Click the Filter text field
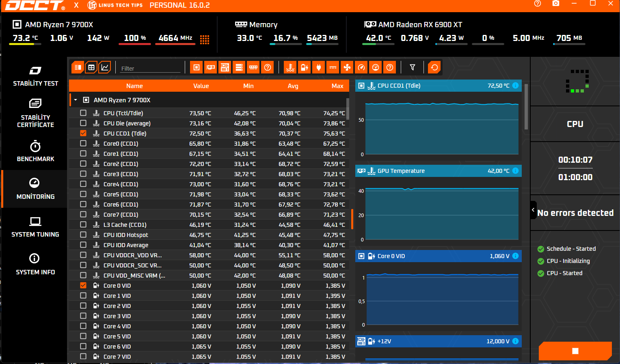Image resolution: width=620 pixels, height=364 pixels. [150, 68]
